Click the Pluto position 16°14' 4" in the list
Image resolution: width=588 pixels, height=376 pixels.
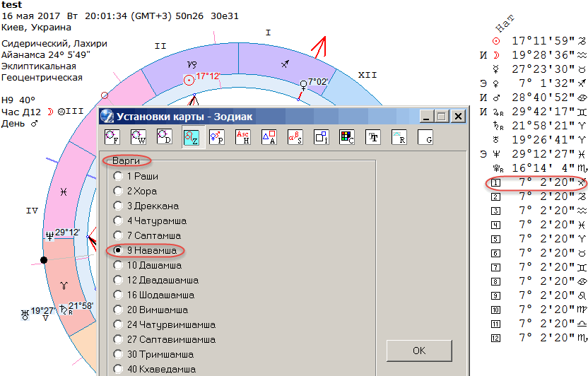[x=543, y=168]
